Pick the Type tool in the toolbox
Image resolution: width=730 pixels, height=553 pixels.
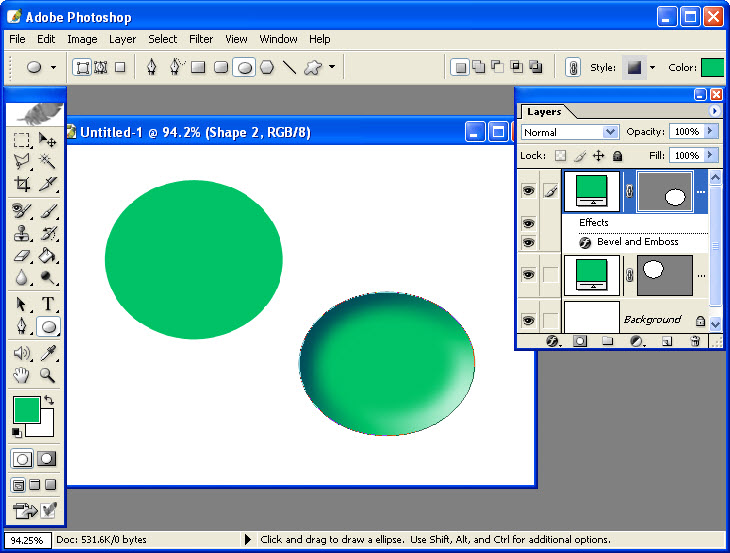(x=47, y=304)
